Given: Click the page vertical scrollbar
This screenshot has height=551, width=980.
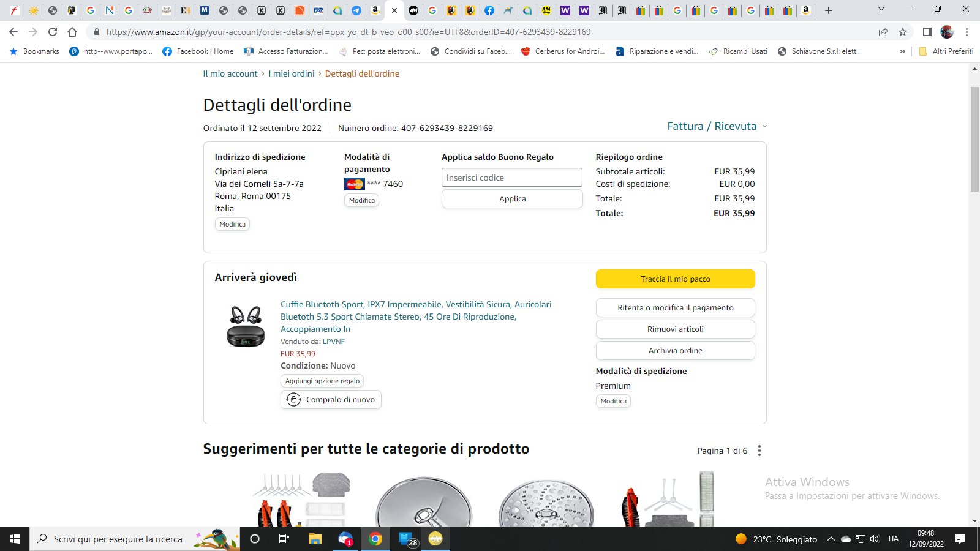Looking at the screenshot, I should [x=974, y=141].
